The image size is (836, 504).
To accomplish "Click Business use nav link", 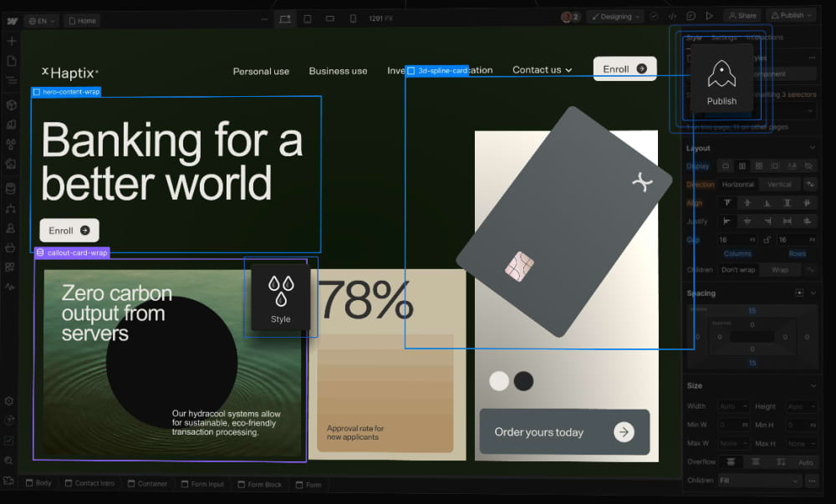I will 338,71.
